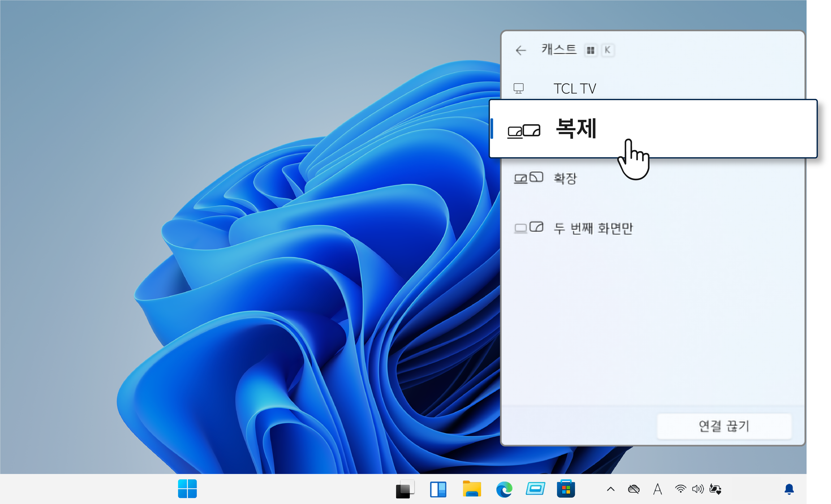Open the notification bell
This screenshot has width=831, height=504.
[789, 489]
